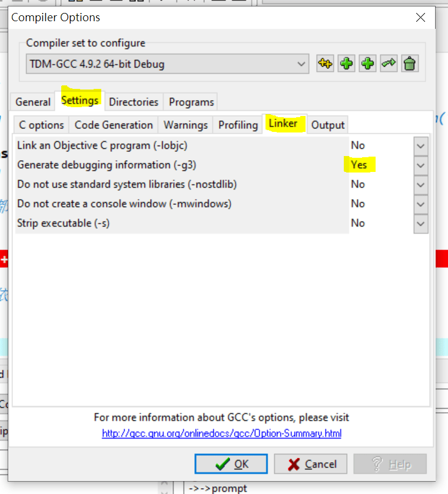Switch to the General tab
The height and width of the screenshot is (494, 448).
pos(33,102)
